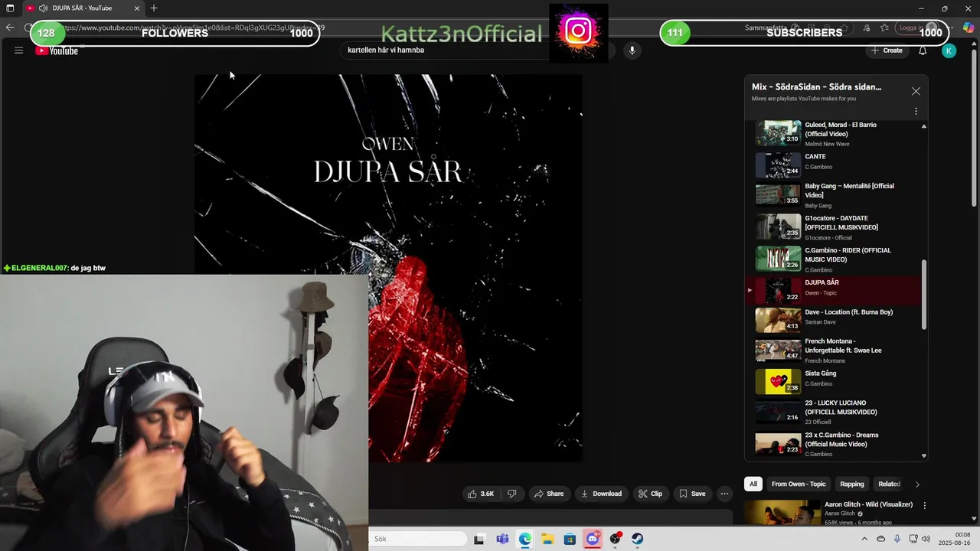Open the YouTube notifications bell
Image resolution: width=980 pixels, height=551 pixels.
[923, 51]
